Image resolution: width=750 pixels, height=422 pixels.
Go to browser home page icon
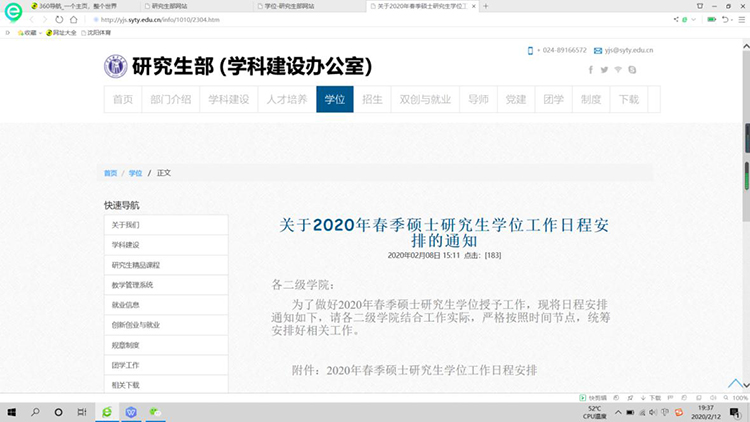pos(73,19)
